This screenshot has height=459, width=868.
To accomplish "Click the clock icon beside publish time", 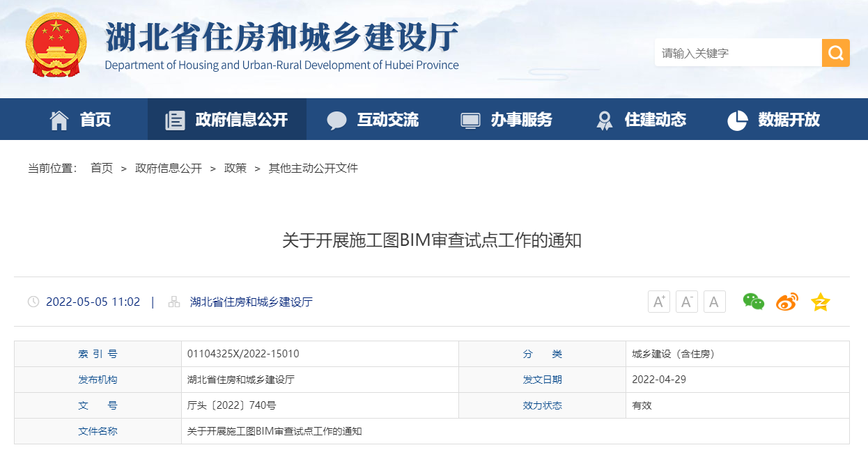I will pos(33,302).
